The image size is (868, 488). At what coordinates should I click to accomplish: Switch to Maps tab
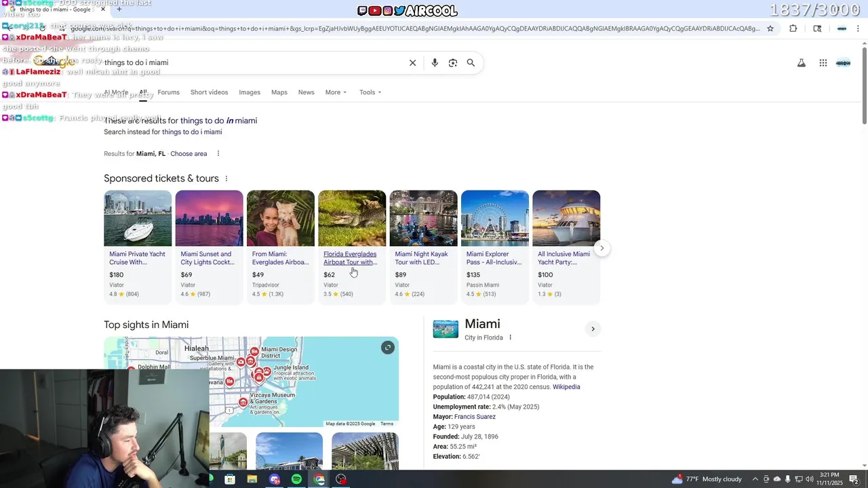click(279, 92)
